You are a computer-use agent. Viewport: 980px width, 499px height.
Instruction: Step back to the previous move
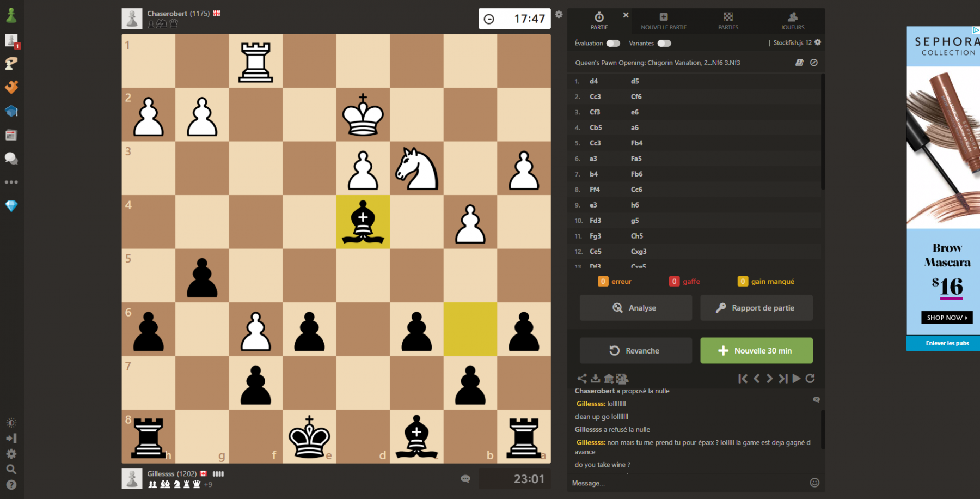click(756, 379)
